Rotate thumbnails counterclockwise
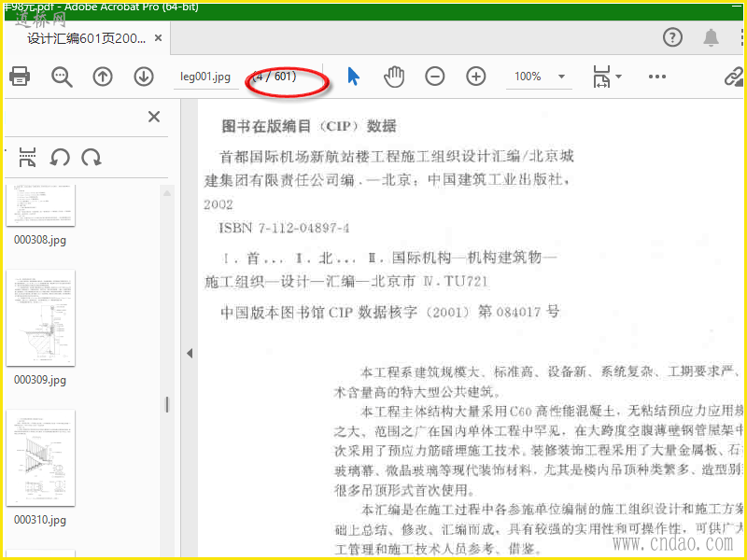 pos(60,157)
